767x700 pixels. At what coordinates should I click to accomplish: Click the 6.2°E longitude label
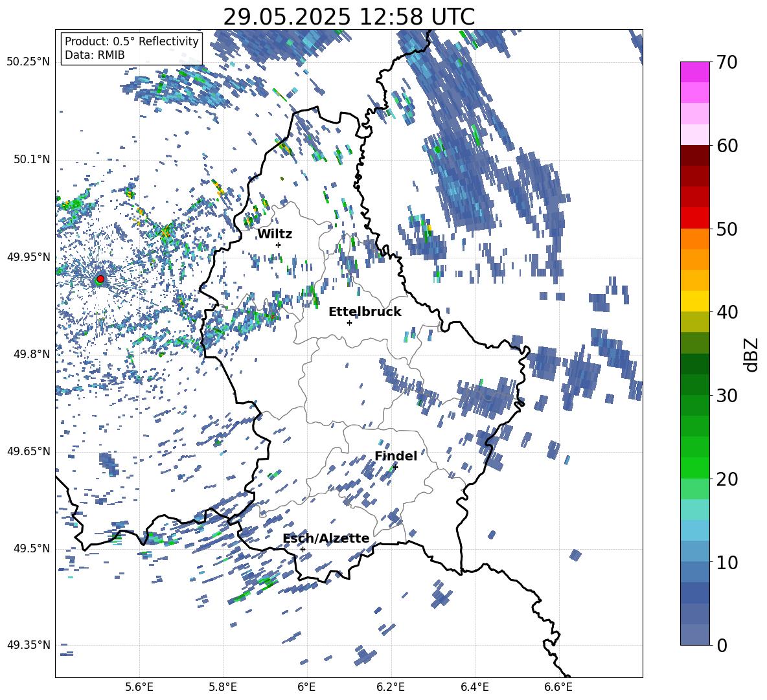click(x=391, y=687)
